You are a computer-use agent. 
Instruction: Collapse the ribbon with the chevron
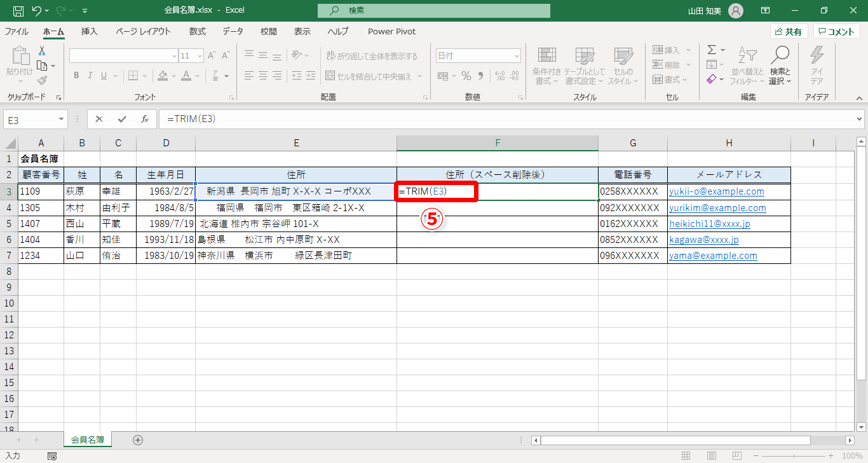tap(859, 98)
